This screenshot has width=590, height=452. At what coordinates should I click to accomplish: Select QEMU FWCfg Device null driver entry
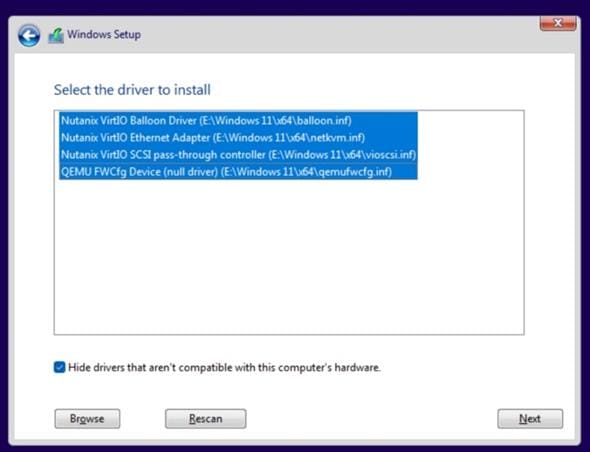(238, 172)
